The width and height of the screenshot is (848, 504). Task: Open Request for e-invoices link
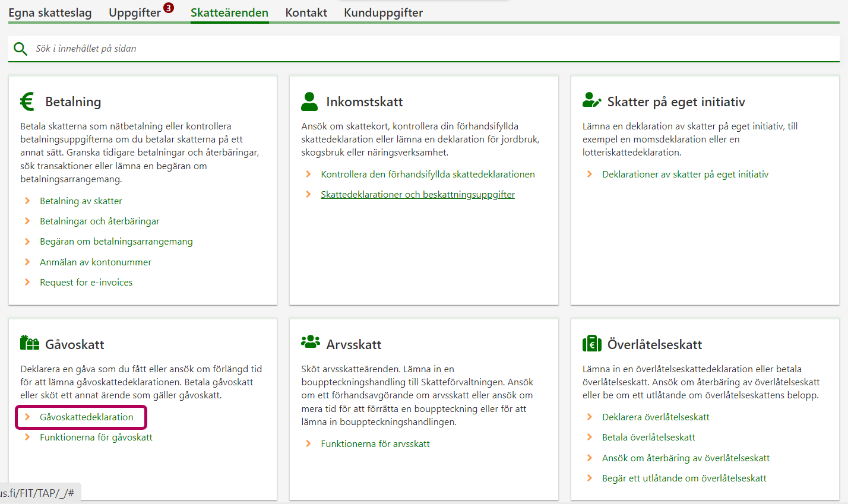86,283
